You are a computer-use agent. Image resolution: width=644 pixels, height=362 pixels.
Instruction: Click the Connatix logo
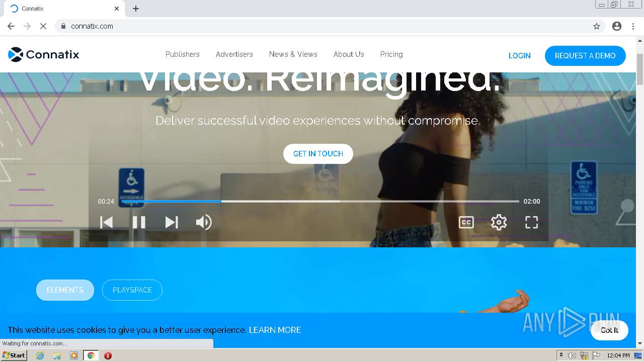click(x=44, y=54)
